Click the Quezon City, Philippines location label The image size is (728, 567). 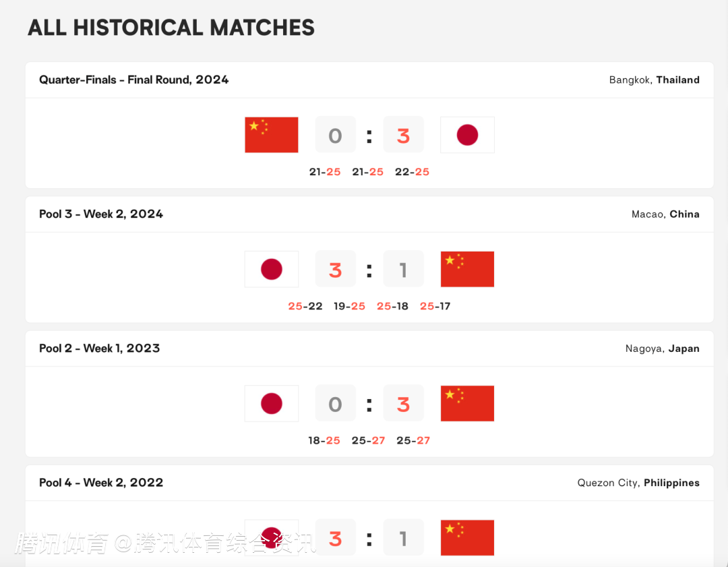coord(638,483)
